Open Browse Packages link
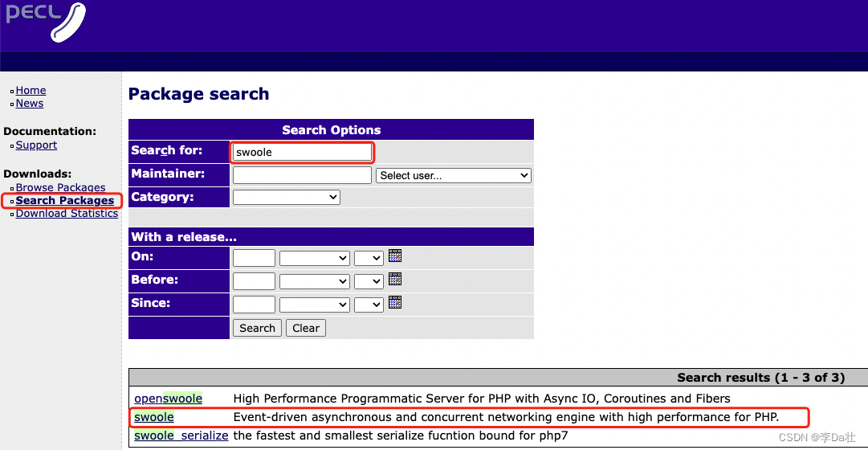This screenshot has height=450, width=868. [60, 188]
